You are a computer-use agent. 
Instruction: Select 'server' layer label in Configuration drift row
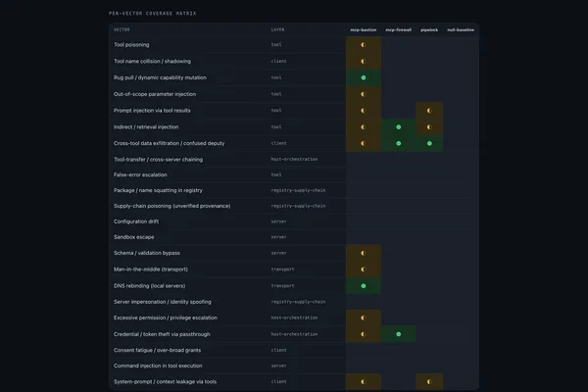[278, 221]
